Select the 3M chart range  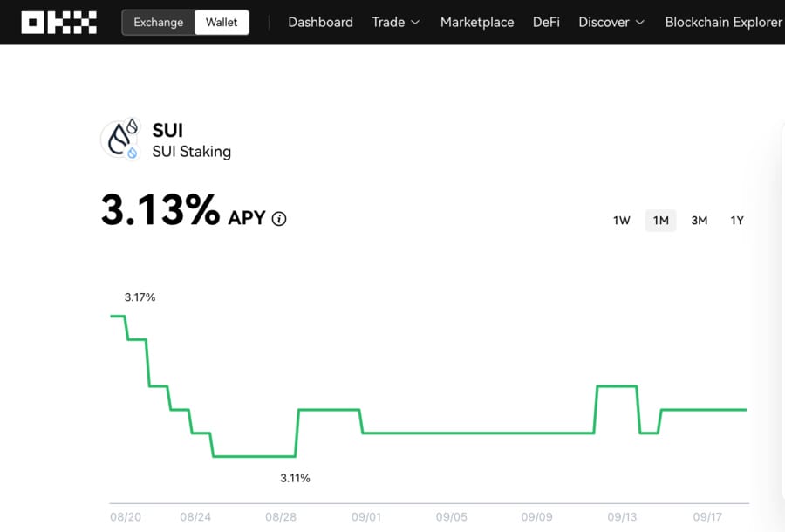[699, 220]
